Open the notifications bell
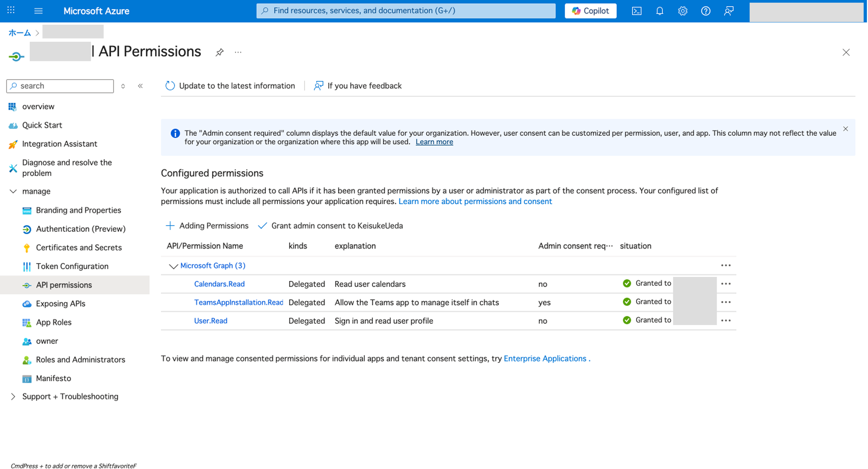This screenshot has height=469, width=868. (660, 11)
